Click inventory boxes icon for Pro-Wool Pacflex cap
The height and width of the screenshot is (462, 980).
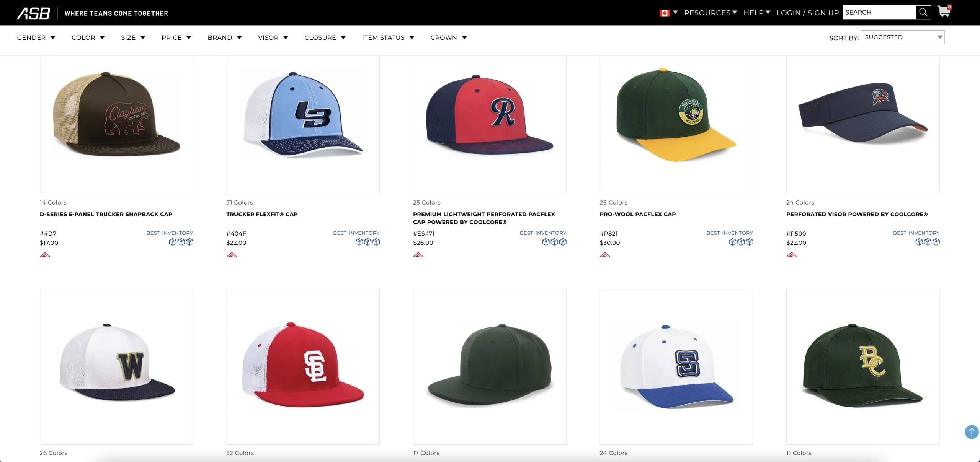pyautogui.click(x=741, y=242)
